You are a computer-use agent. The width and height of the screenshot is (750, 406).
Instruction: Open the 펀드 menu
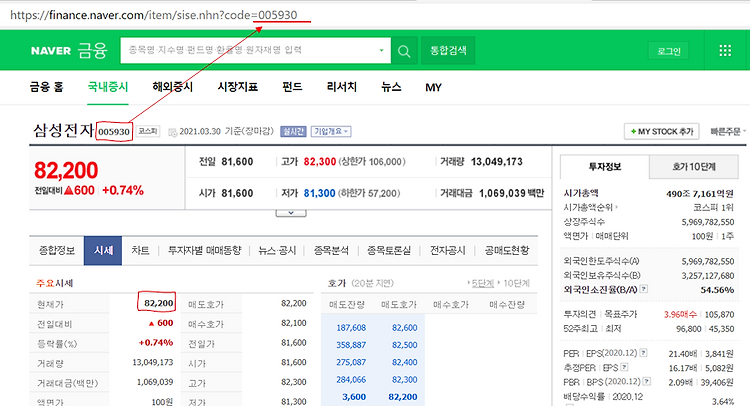pos(292,87)
